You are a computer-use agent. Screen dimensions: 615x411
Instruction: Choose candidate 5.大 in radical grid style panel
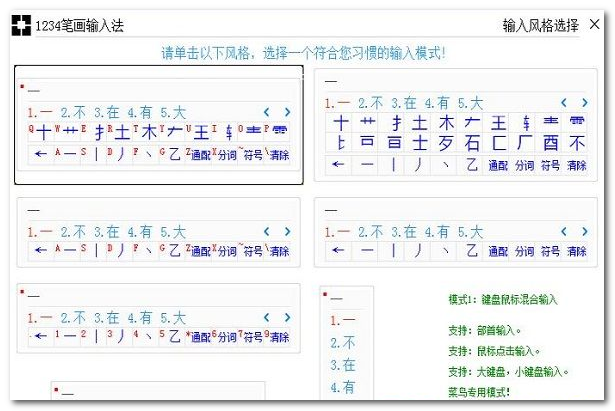[x=471, y=104]
